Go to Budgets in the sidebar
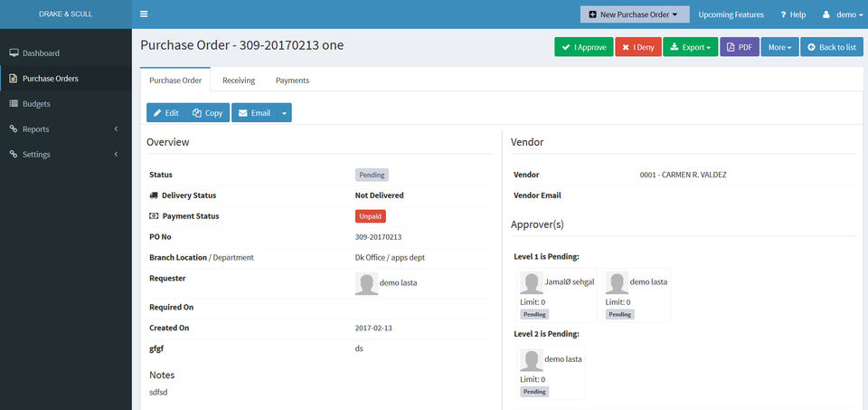868x410 pixels. (x=66, y=103)
